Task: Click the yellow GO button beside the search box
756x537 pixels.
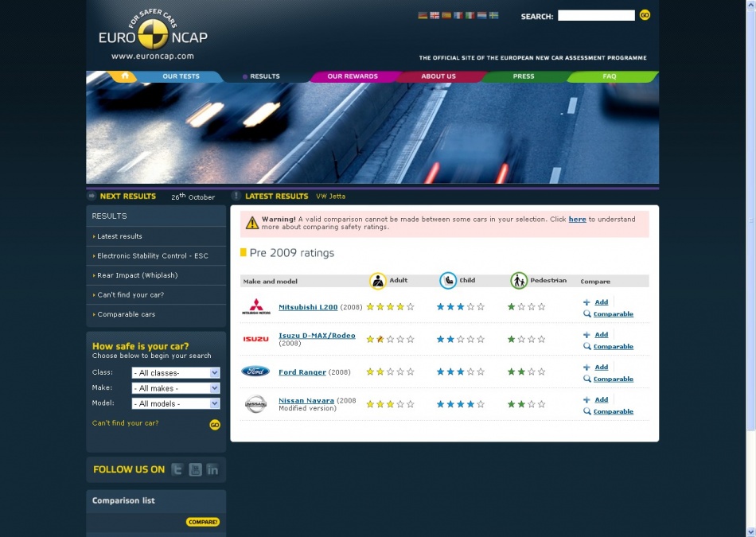Action: tap(645, 15)
